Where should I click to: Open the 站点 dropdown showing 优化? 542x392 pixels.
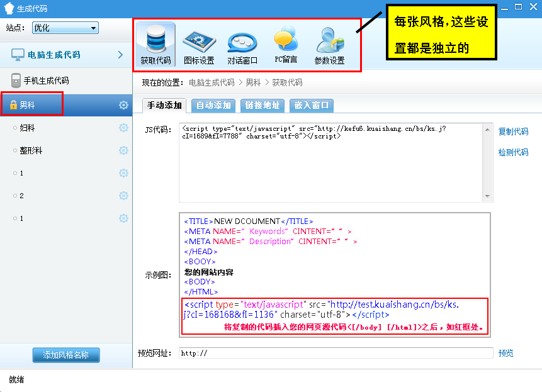[x=65, y=28]
